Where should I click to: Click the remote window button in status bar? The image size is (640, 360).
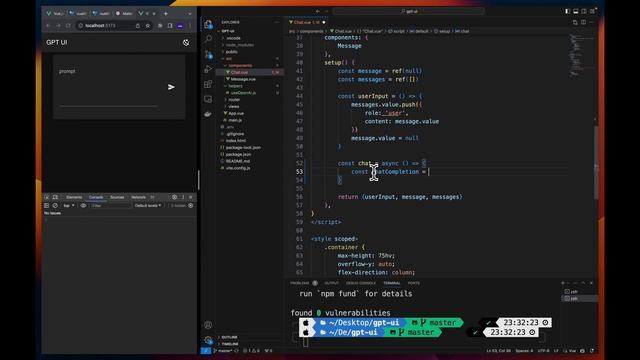pyautogui.click(x=206, y=351)
